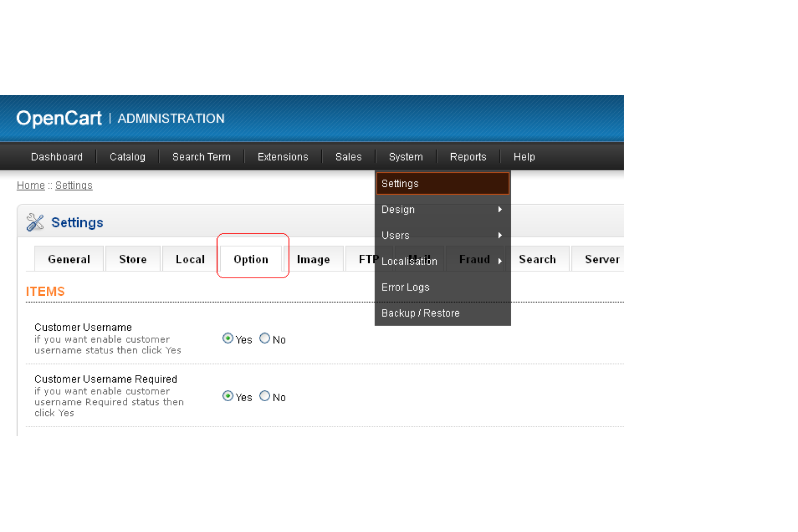The image size is (798, 532).
Task: Select No for Customer Username
Action: (264, 338)
